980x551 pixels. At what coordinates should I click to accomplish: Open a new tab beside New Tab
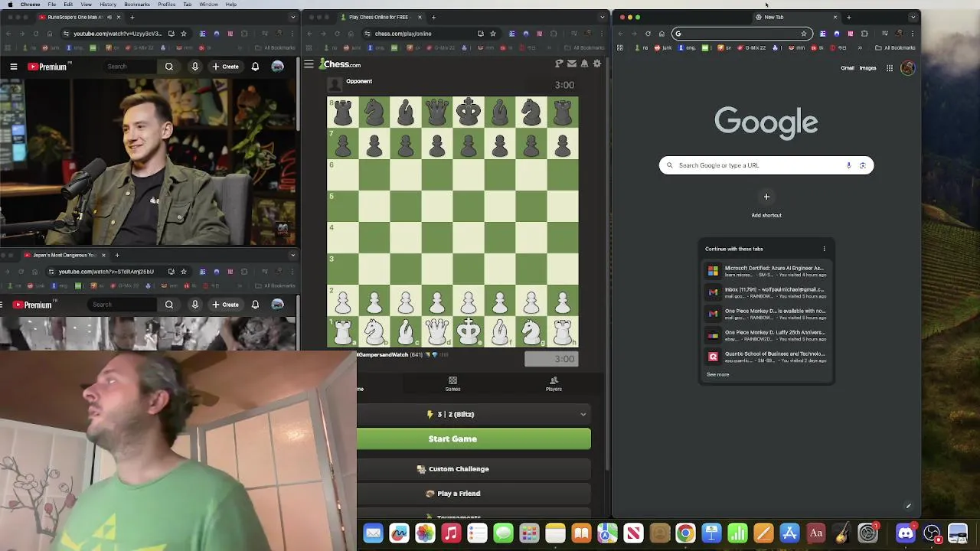point(848,17)
